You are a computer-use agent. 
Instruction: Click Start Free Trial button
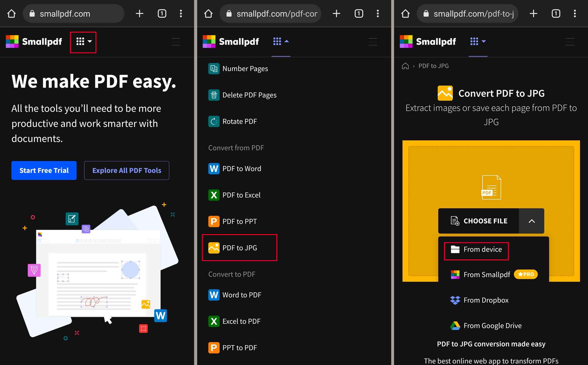[x=44, y=170]
